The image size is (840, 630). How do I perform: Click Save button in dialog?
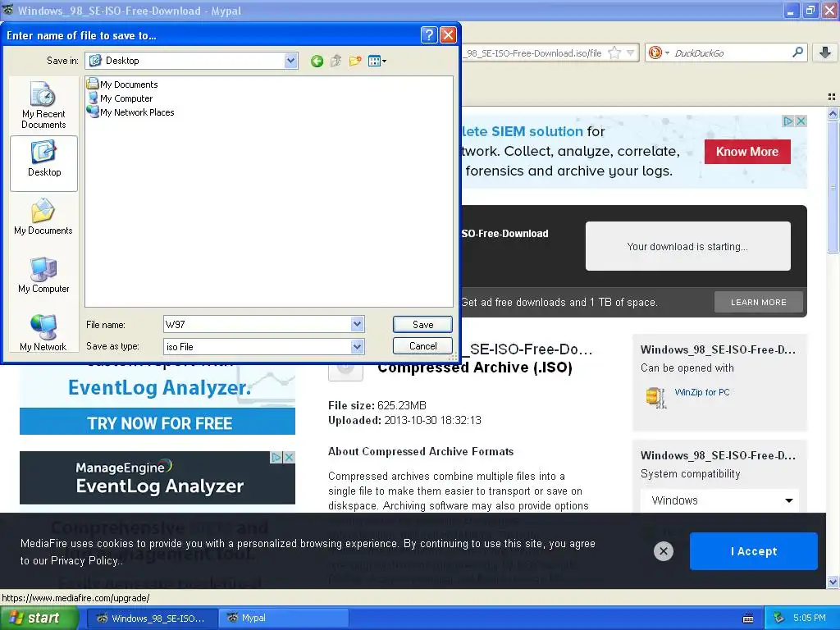pyautogui.click(x=422, y=324)
